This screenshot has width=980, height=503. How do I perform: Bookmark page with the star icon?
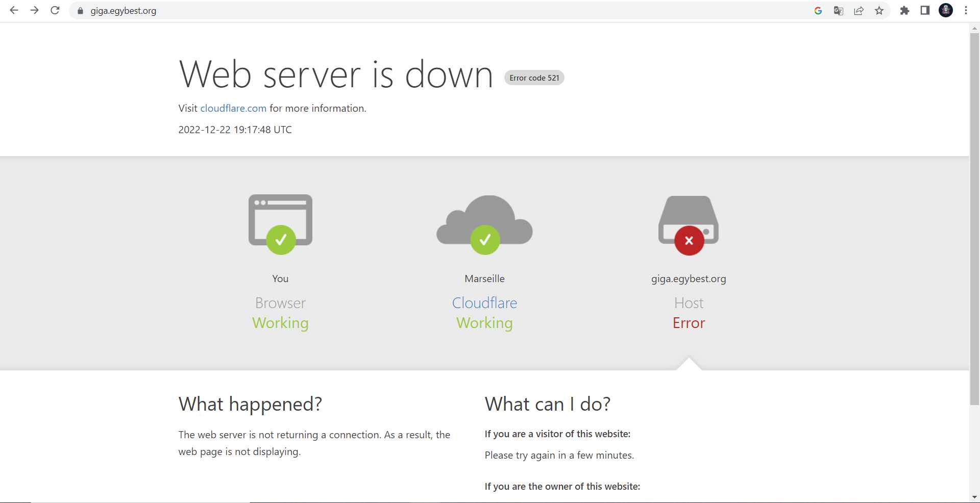879,11
